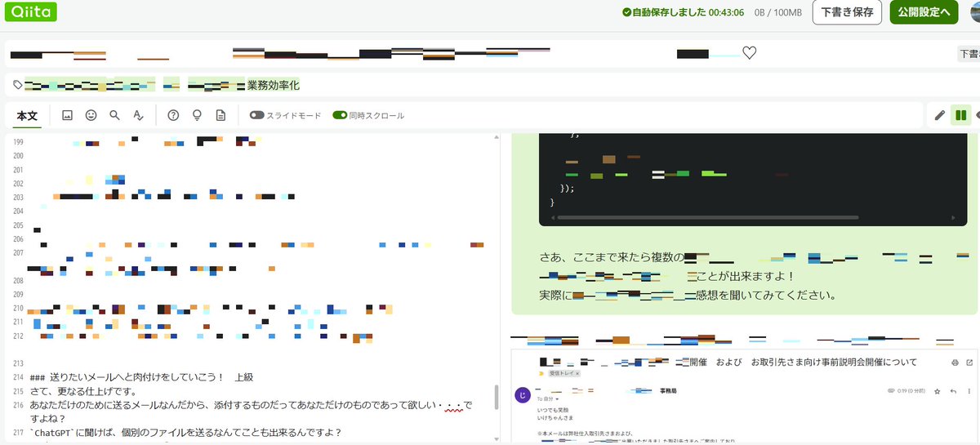This screenshot has width=980, height=445.
Task: Switch to editor-only pencil view
Action: (940, 115)
